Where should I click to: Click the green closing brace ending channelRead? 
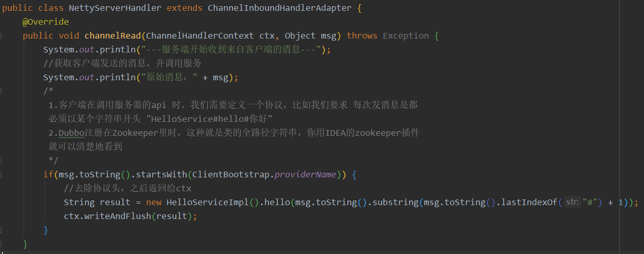tap(25, 244)
